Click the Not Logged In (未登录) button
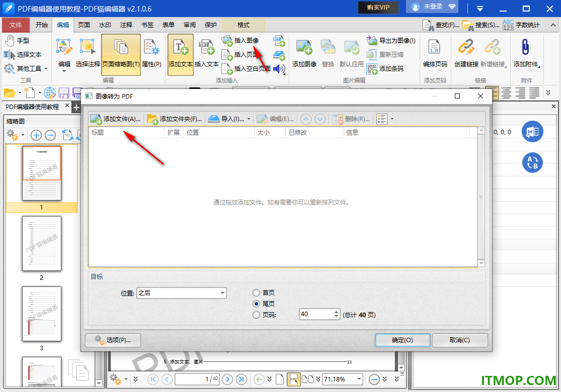The width and height of the screenshot is (561, 392). tap(433, 7)
